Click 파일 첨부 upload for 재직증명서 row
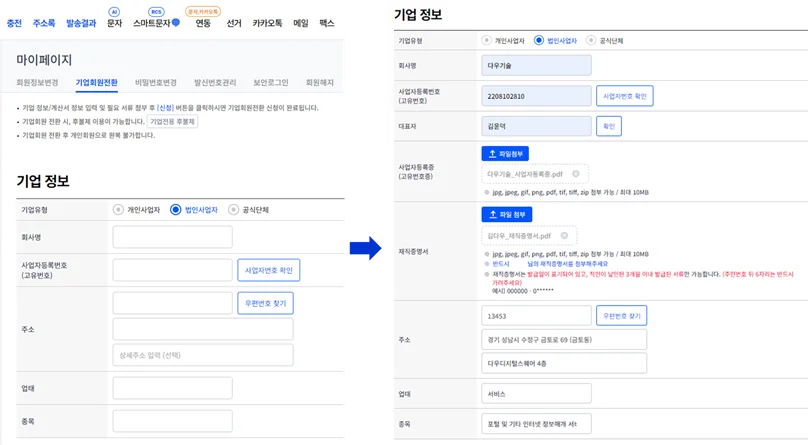This screenshot has height=445, width=808. 507,215
